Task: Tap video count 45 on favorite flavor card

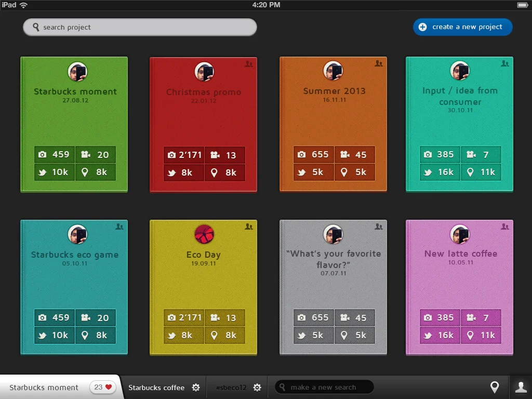Action: point(354,318)
